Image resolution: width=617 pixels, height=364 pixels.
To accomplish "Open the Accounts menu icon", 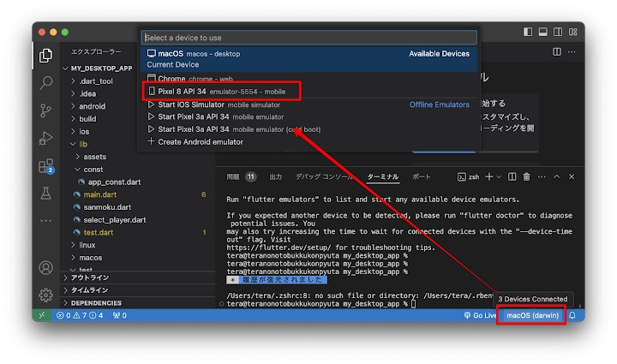I will 46,268.
